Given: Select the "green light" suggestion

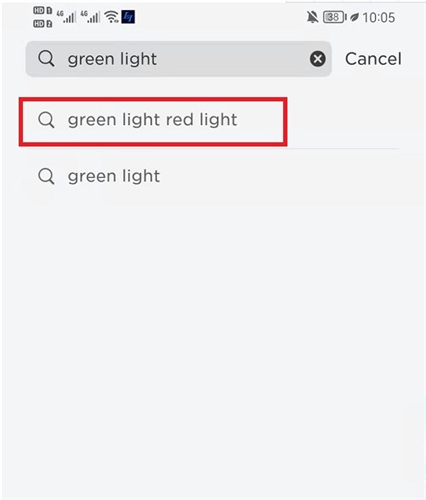Looking at the screenshot, I should tap(213, 176).
